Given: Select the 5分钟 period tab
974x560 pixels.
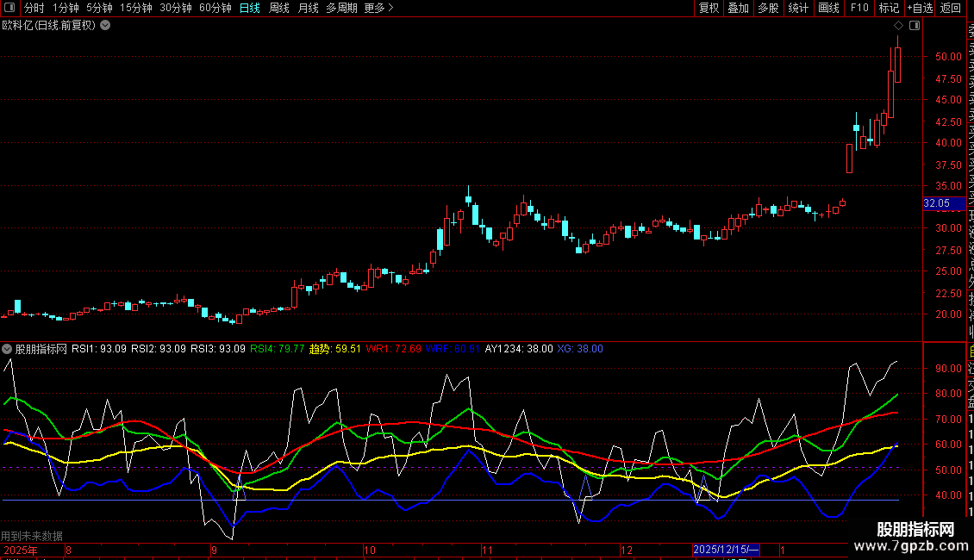Looking at the screenshot, I should click(x=99, y=8).
